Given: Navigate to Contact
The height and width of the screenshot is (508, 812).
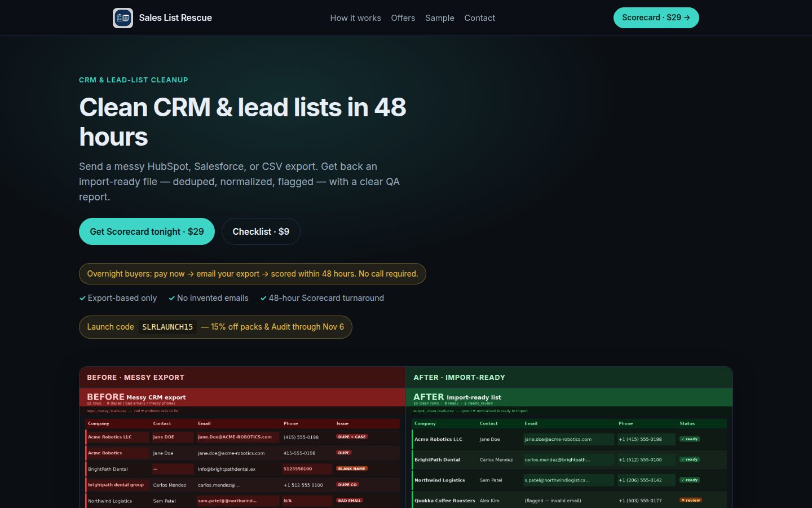Looking at the screenshot, I should click(480, 18).
